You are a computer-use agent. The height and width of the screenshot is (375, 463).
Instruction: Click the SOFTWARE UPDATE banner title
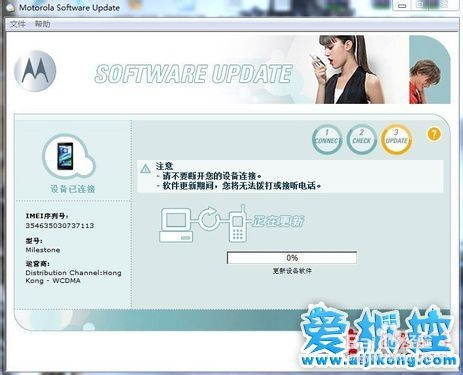[194, 74]
